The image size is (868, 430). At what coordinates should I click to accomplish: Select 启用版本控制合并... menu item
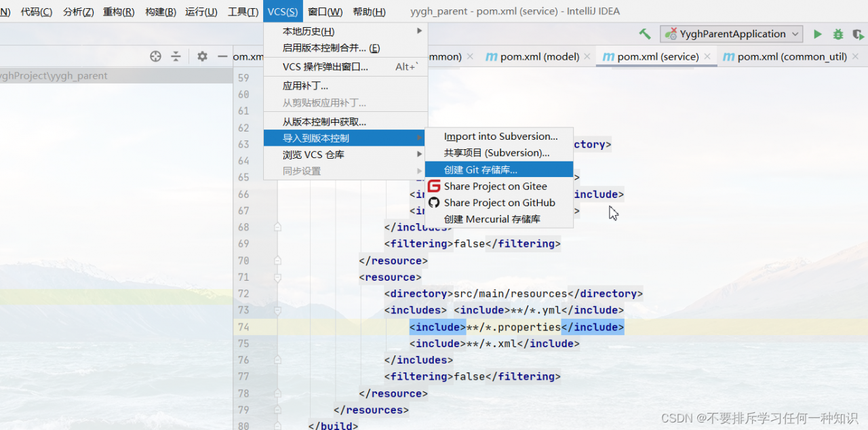tap(346, 48)
